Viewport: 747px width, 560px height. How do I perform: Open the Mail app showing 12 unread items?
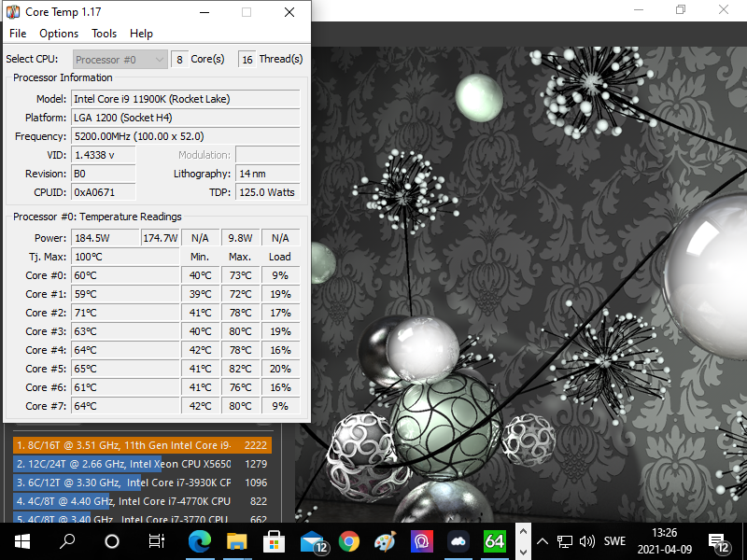tap(312, 540)
